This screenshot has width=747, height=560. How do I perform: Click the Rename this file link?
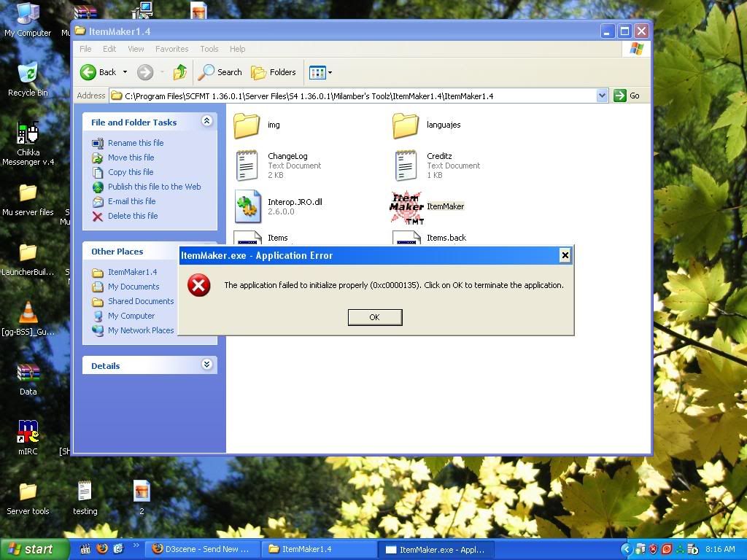click(x=136, y=143)
